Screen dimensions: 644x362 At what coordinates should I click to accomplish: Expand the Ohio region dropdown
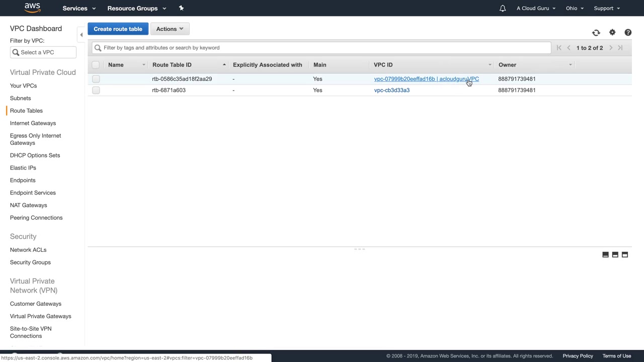coord(574,8)
